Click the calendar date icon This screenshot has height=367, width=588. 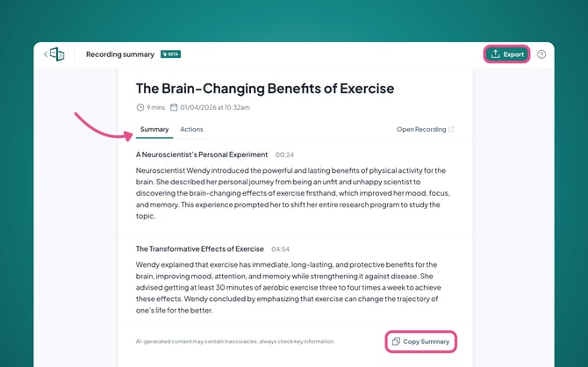[174, 107]
